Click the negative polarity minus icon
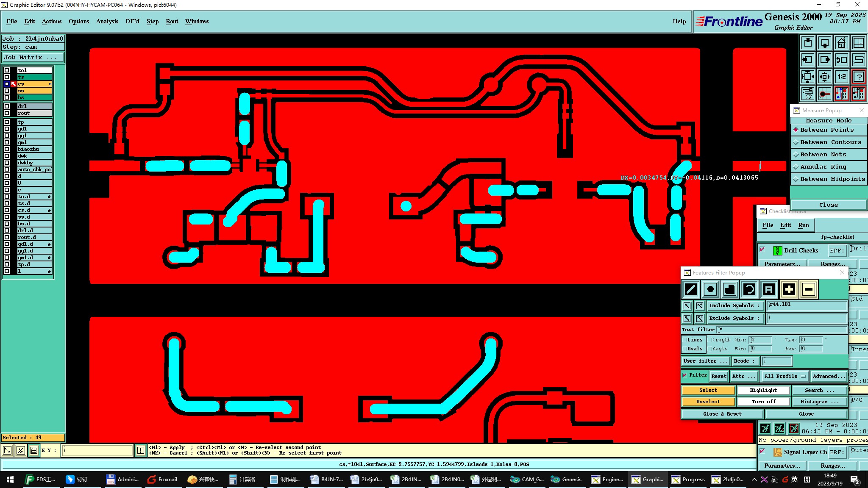This screenshot has height=488, width=868. tap(808, 289)
